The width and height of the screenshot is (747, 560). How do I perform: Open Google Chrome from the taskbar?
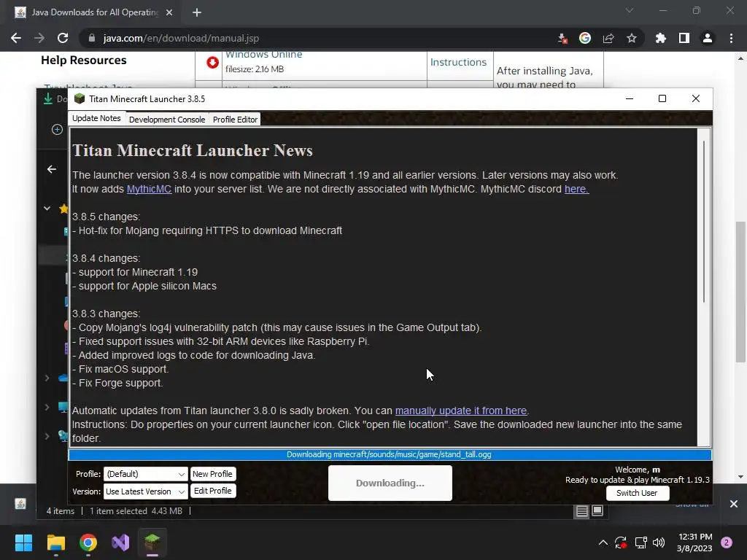88,542
